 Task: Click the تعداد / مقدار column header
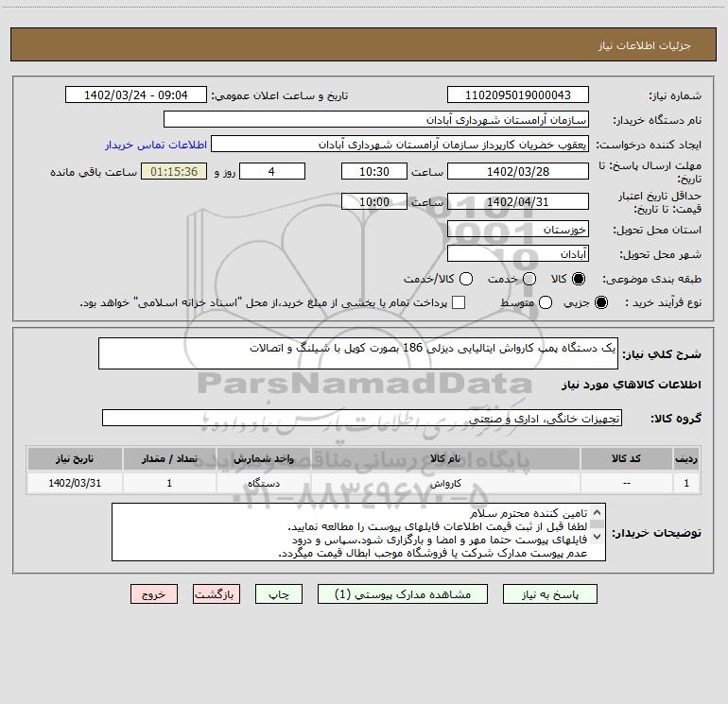pos(169,458)
